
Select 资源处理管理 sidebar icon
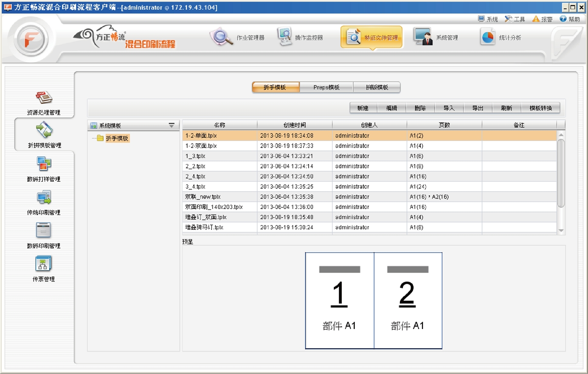point(44,98)
